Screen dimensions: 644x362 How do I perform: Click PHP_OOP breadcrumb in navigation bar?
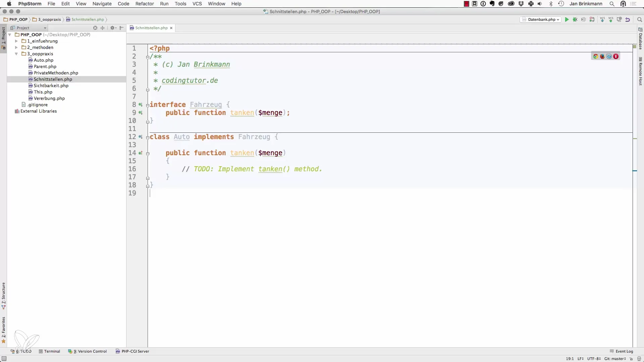click(15, 19)
